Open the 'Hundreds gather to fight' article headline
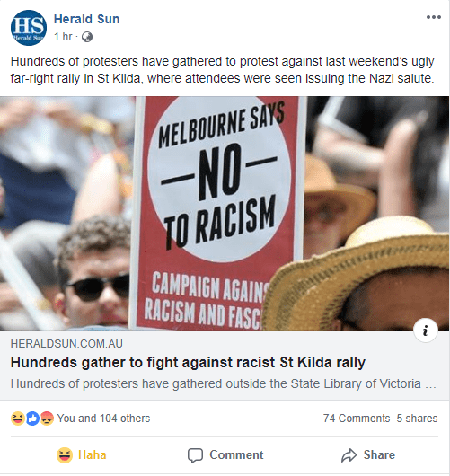 click(188, 362)
